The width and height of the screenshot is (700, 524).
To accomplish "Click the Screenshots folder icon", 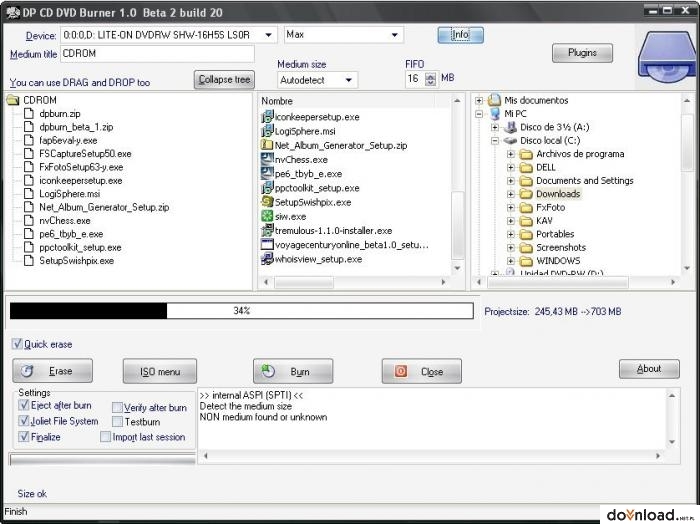I will point(526,247).
